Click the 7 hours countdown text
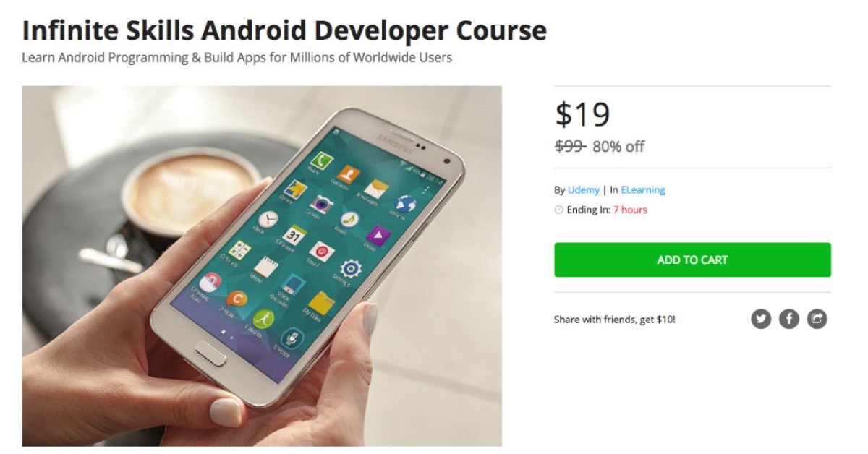 pos(630,210)
